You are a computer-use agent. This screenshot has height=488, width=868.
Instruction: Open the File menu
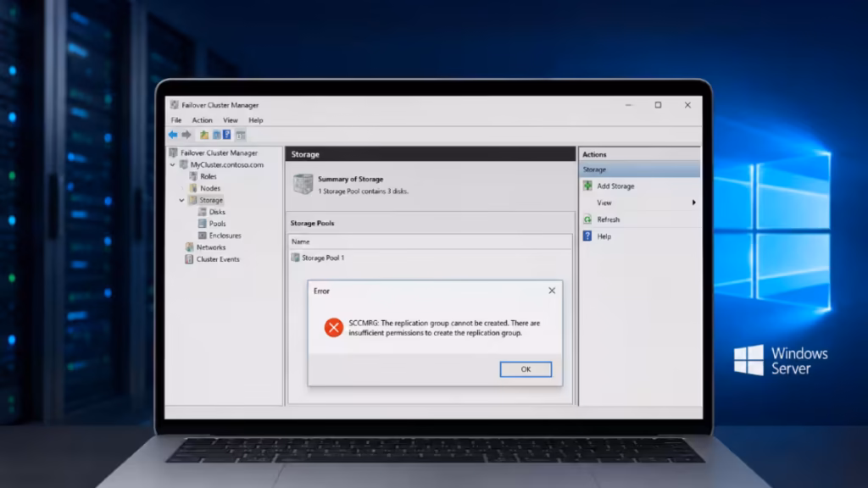click(x=176, y=120)
